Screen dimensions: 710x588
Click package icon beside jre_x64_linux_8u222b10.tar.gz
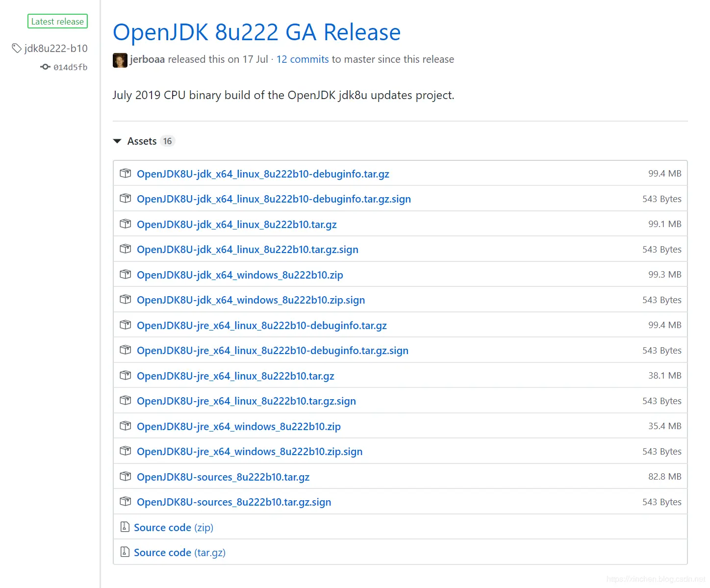click(126, 375)
